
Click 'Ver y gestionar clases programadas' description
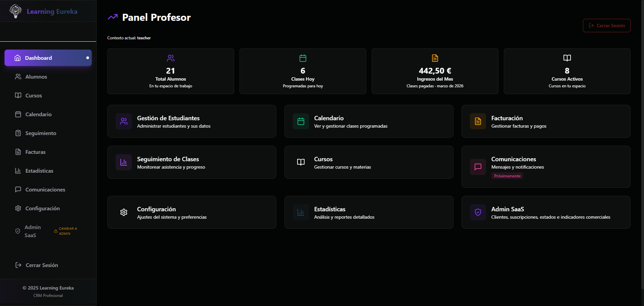point(351,126)
